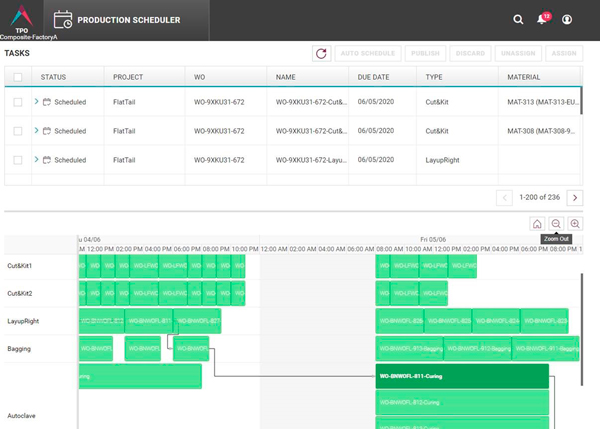Refresh the tasks list
This screenshot has height=429, width=600.
click(x=321, y=54)
